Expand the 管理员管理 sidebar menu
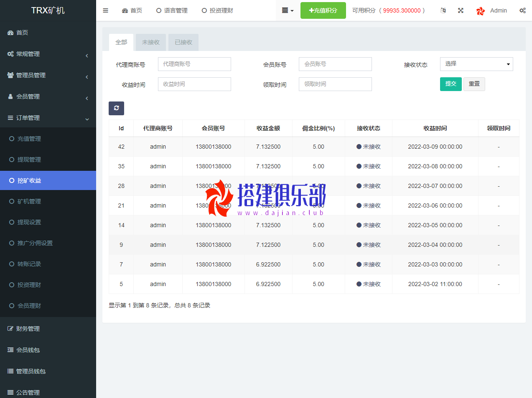The width and height of the screenshot is (532, 398). pyautogui.click(x=48, y=75)
